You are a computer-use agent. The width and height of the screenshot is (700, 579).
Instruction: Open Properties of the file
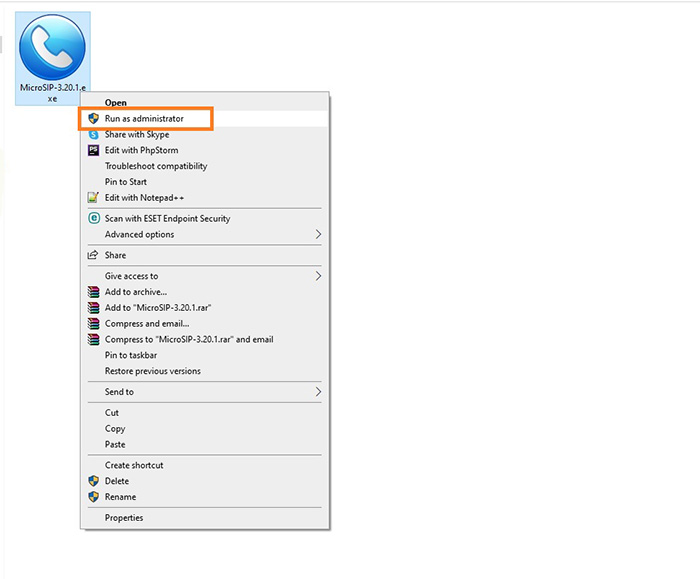click(x=124, y=518)
